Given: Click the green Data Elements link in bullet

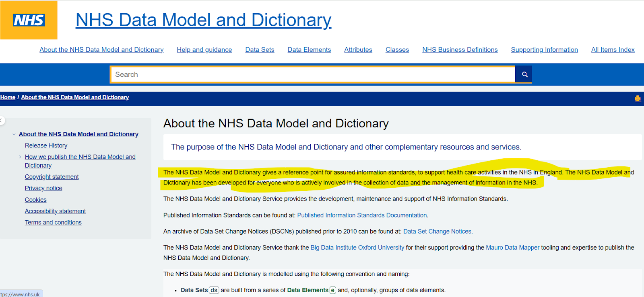Looking at the screenshot, I should point(308,290).
